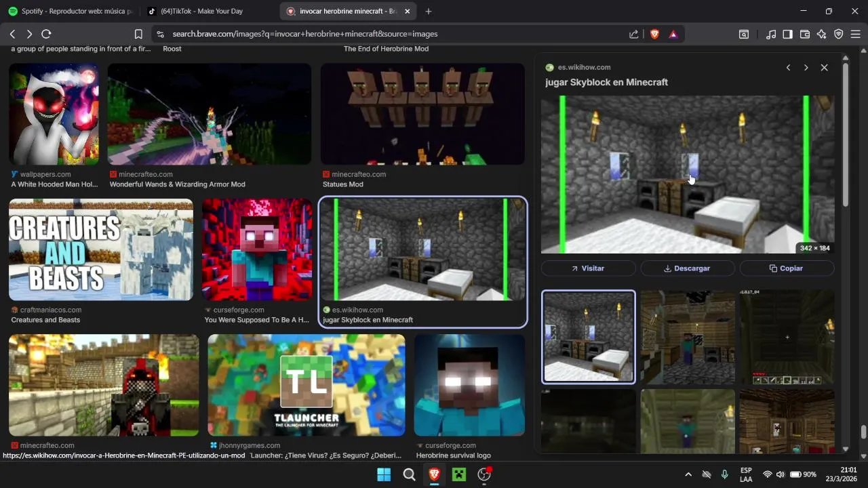Click the 'The End of Herobrine Mod' caption
Viewport: 868px width, 488px height.
pos(386,49)
